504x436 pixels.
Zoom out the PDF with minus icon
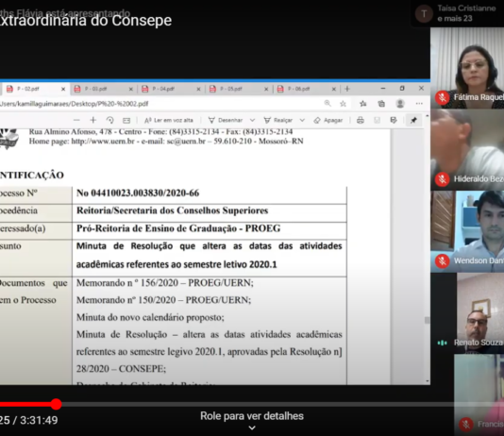pos(76,120)
